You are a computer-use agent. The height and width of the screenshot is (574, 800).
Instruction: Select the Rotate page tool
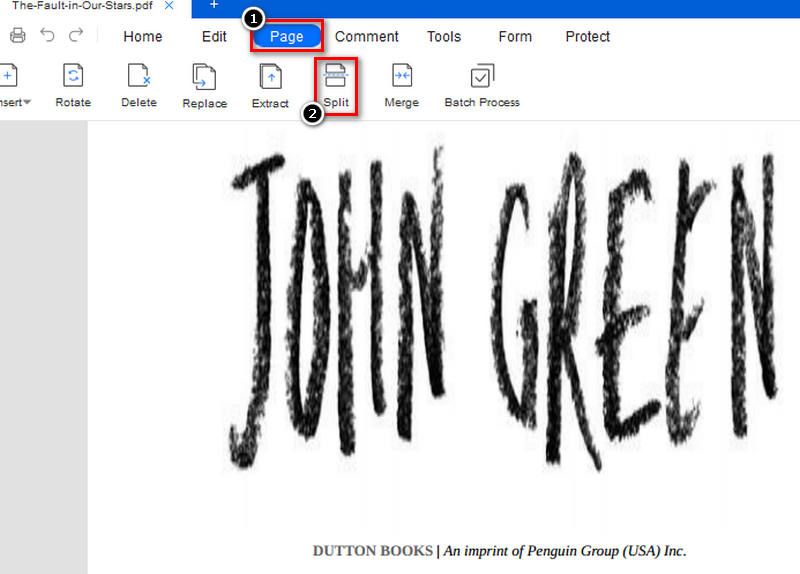[73, 86]
